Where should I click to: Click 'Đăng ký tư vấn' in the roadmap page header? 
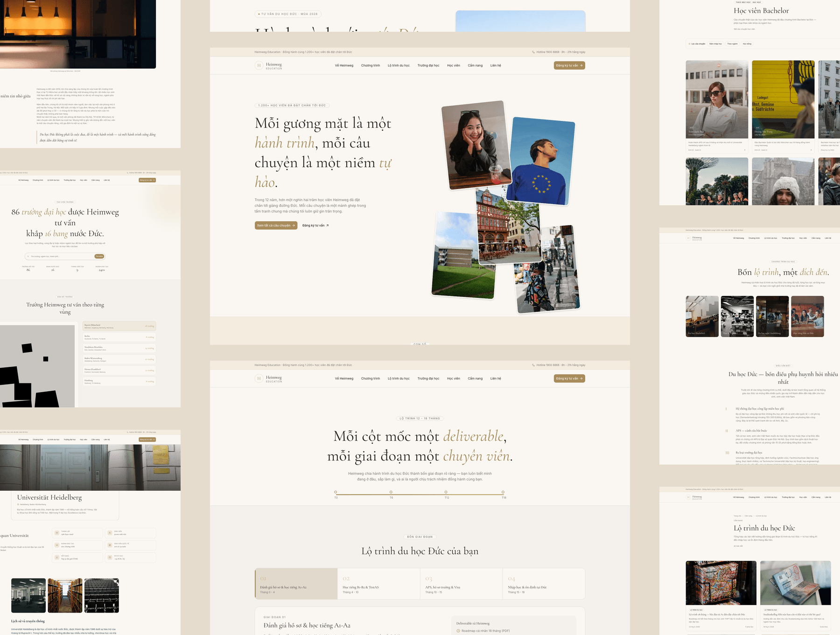coord(569,379)
